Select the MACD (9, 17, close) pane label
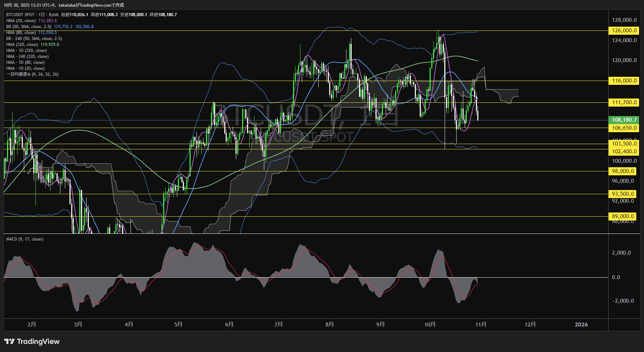This screenshot has height=352, width=644. [x=25, y=239]
